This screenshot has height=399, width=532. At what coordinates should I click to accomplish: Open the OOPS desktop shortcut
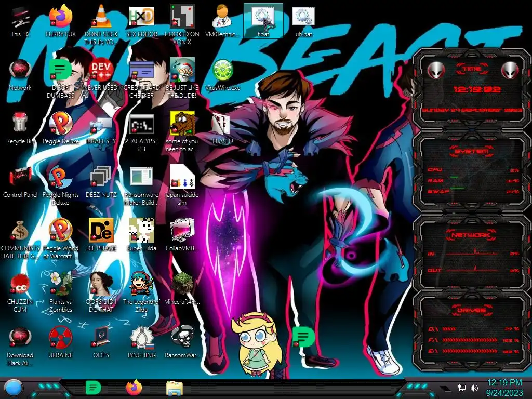click(101, 342)
